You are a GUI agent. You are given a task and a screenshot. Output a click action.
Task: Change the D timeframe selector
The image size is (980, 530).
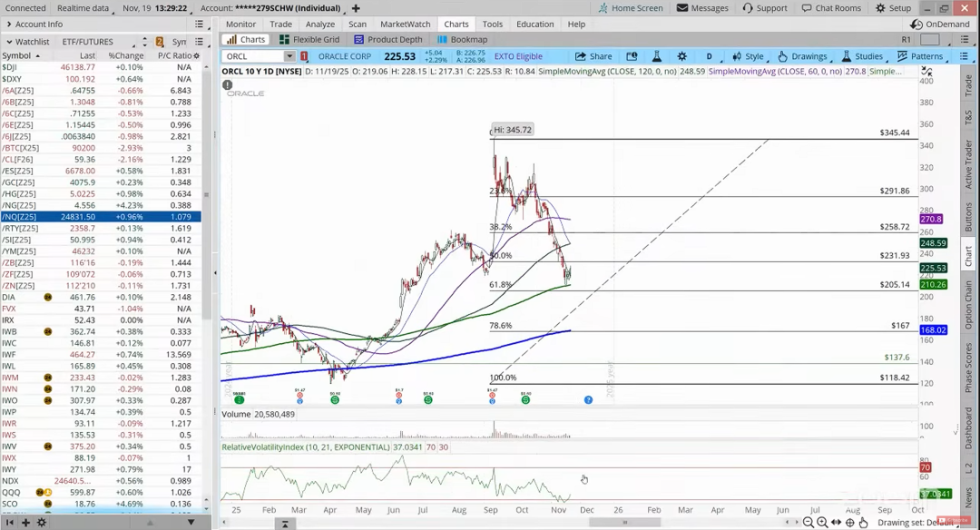(711, 56)
